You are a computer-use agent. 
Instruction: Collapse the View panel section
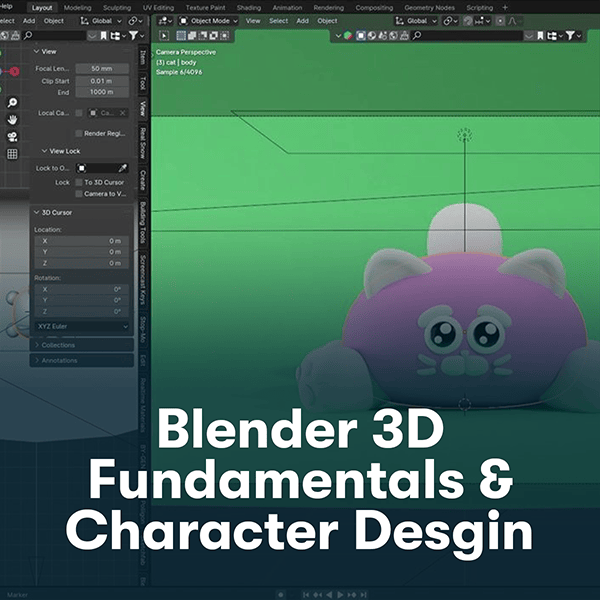[37, 51]
